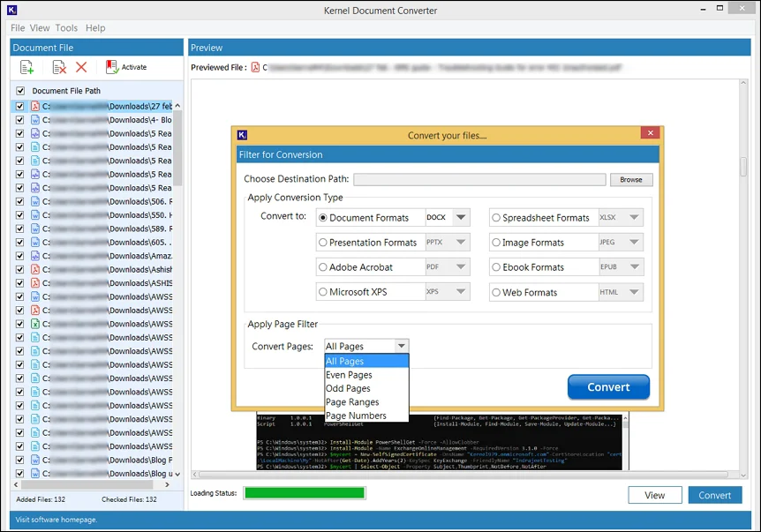761x532 pixels.
Task: Click the PDF icon of the 'Downloads\ASHIS' row
Action: [35, 282]
